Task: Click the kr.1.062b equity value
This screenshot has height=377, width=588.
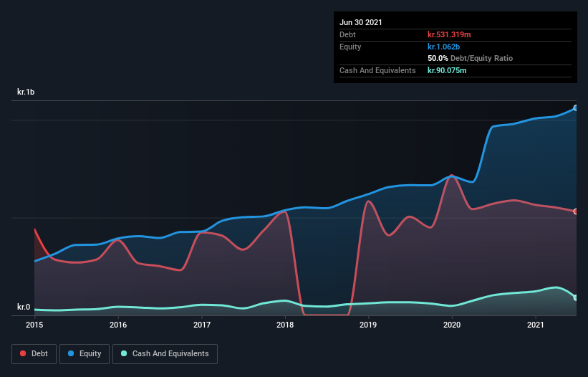Action: point(443,47)
